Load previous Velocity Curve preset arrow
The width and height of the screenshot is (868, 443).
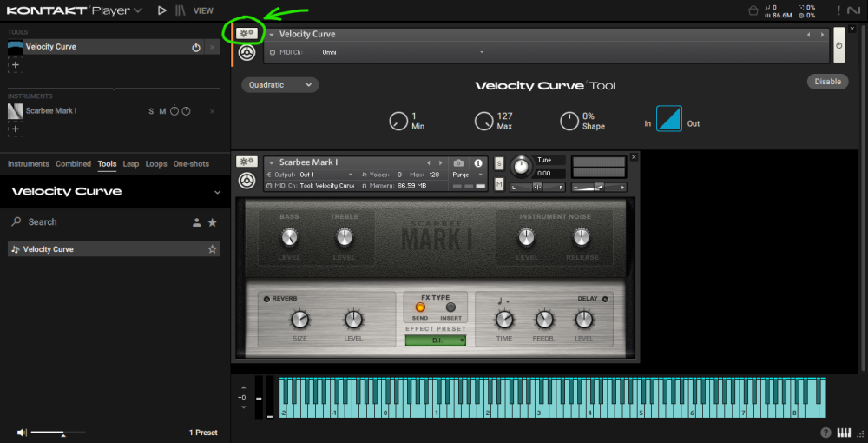pyautogui.click(x=808, y=35)
